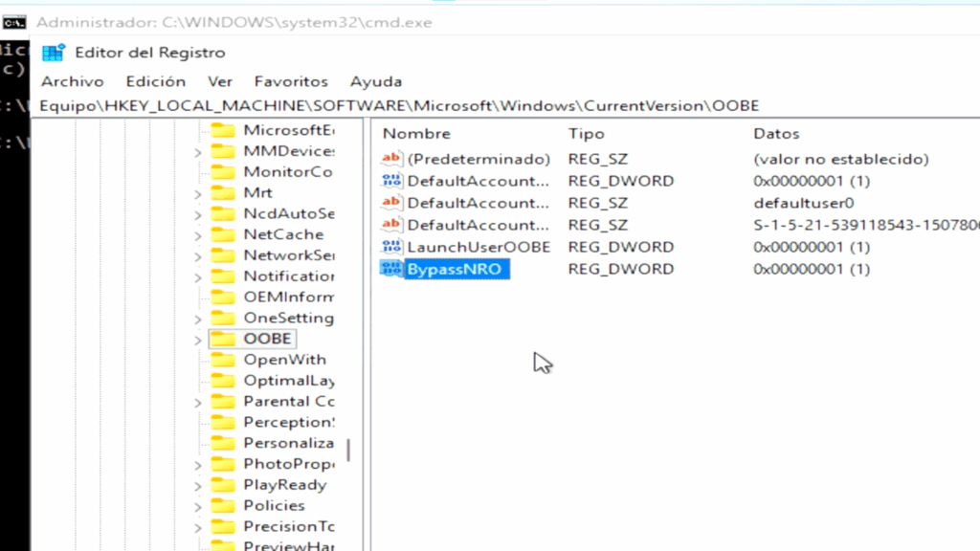Click the OOBE folder icon in tree
Screen dimensions: 980x551
coord(223,340)
